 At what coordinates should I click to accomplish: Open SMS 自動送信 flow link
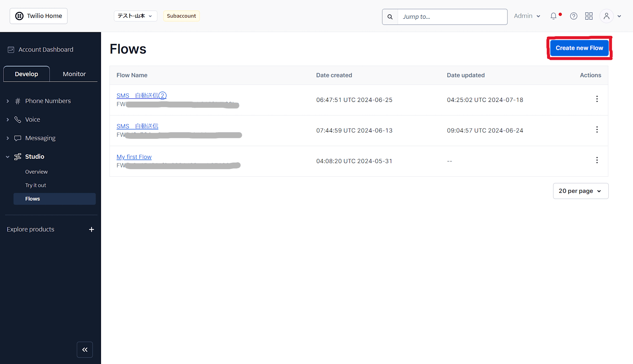point(137,126)
